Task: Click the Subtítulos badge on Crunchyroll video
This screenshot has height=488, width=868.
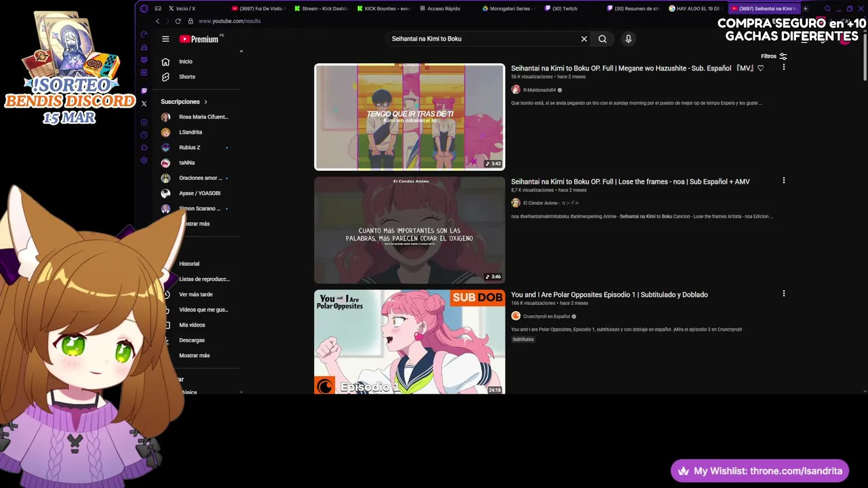Action: [x=523, y=340]
